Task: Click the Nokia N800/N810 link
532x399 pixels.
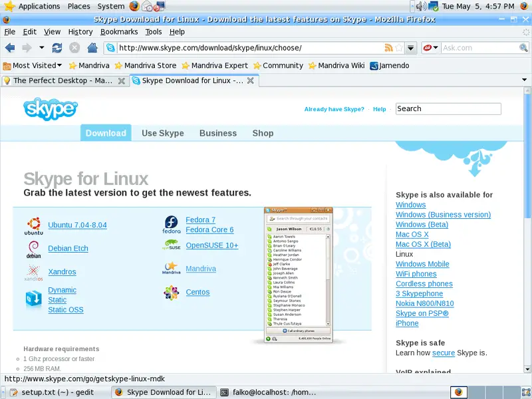Action: click(x=425, y=304)
